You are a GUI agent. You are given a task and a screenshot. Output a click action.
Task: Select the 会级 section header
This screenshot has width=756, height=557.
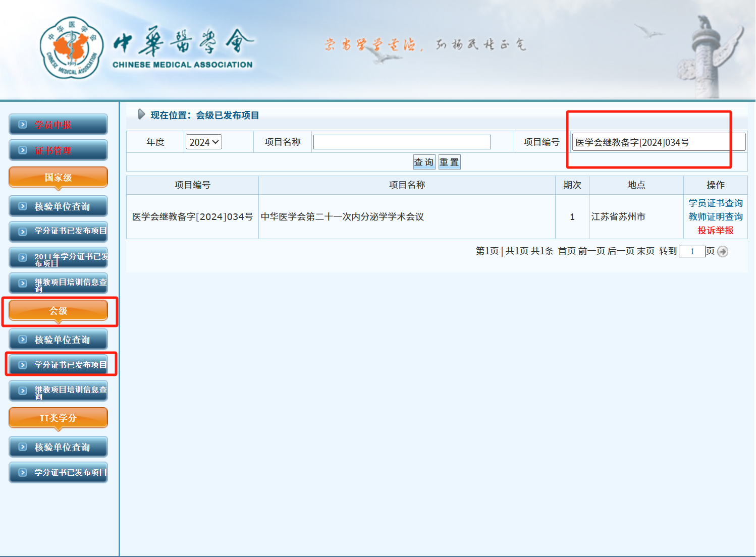[58, 311]
